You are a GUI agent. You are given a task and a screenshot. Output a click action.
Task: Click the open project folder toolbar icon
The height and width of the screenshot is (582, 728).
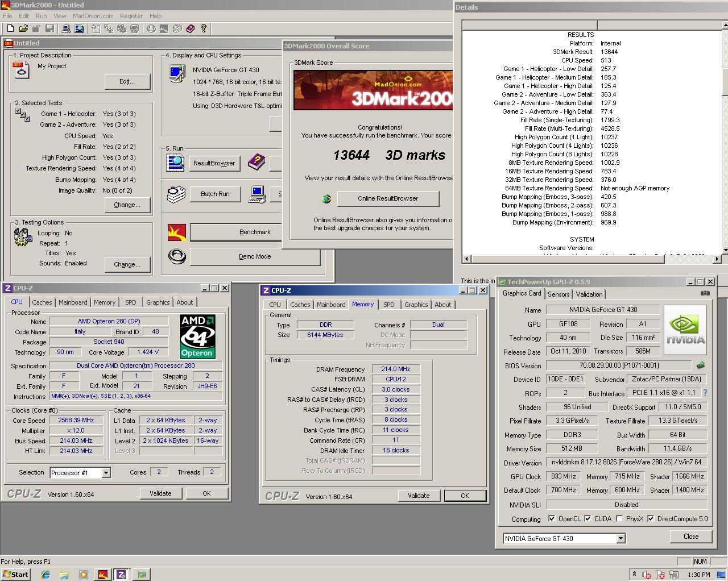[23, 28]
